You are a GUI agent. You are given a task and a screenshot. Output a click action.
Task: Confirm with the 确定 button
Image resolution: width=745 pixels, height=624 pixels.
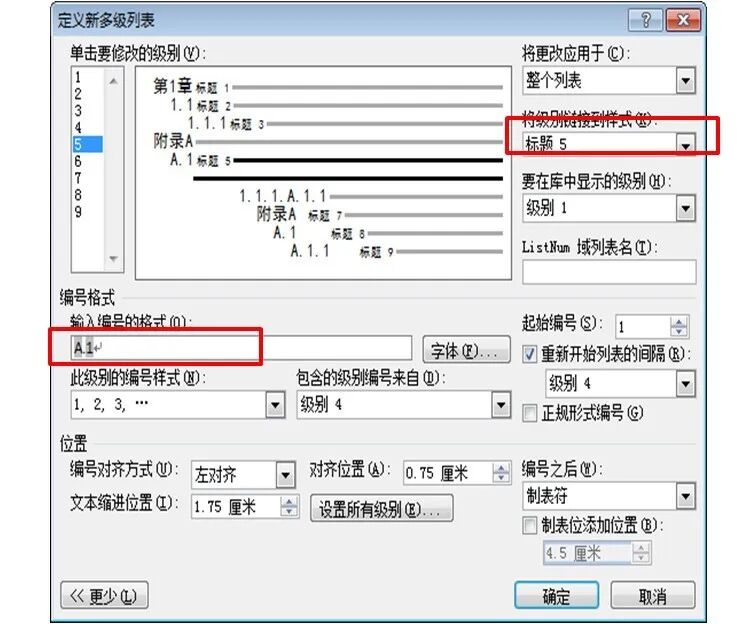(x=556, y=596)
